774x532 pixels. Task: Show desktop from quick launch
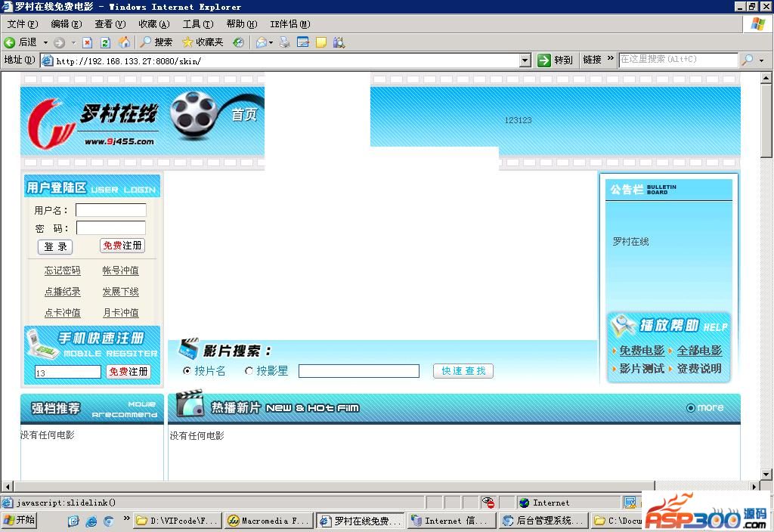click(x=73, y=521)
